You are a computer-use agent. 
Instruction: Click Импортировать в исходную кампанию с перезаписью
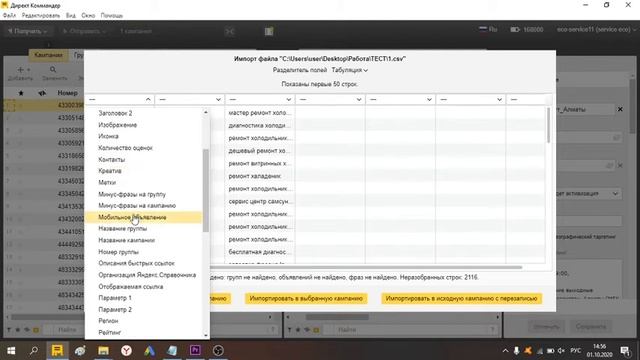[x=461, y=298]
